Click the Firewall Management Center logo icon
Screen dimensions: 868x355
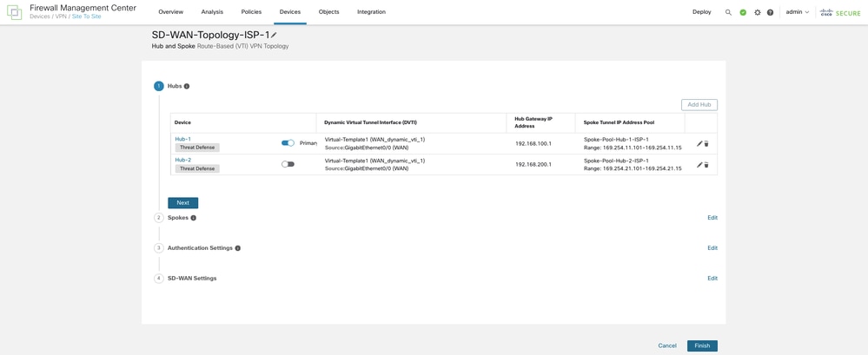coord(15,12)
